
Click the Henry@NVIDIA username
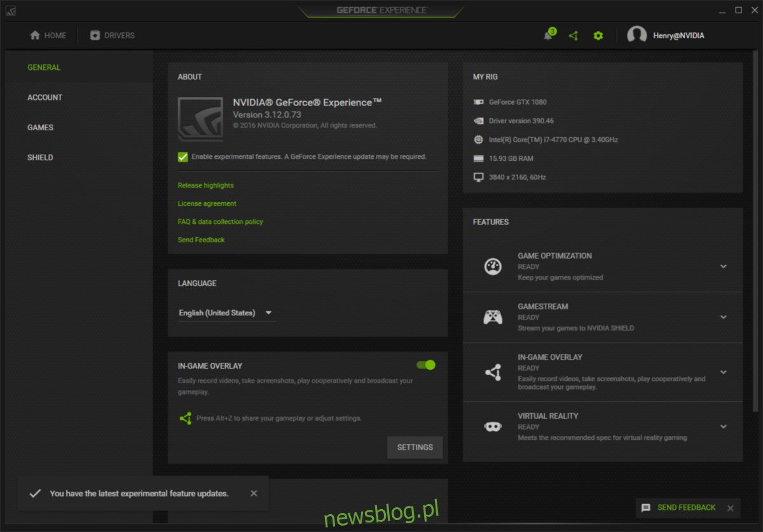[678, 36]
